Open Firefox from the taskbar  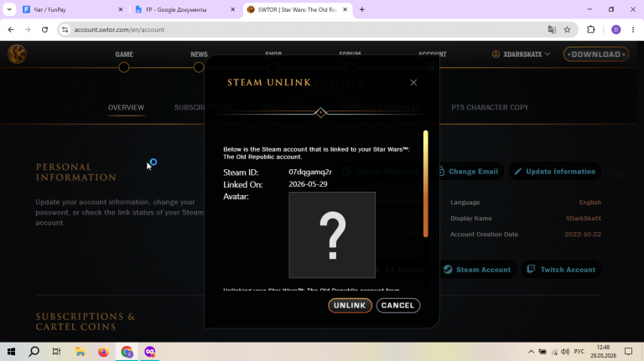(x=103, y=352)
